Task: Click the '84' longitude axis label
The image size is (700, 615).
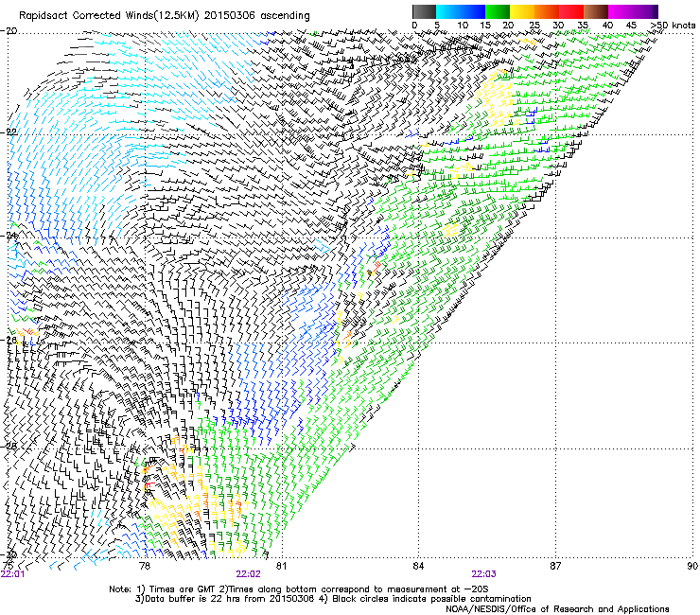Action: (418, 566)
